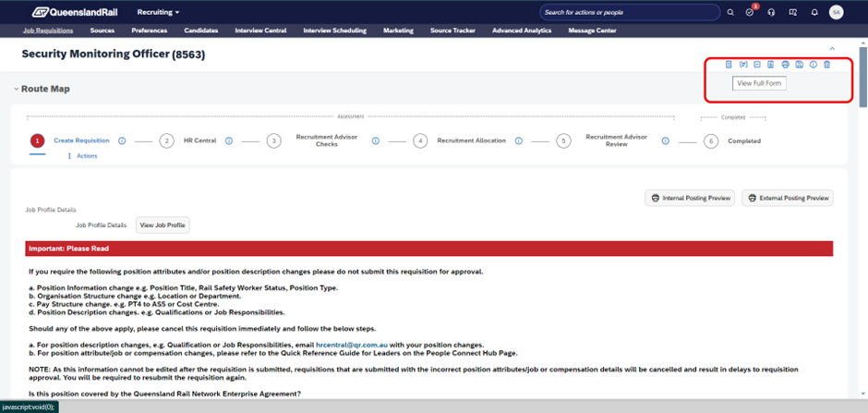Print the requisition using the printer icon
Screen dimensions: 868x413
pyautogui.click(x=786, y=65)
